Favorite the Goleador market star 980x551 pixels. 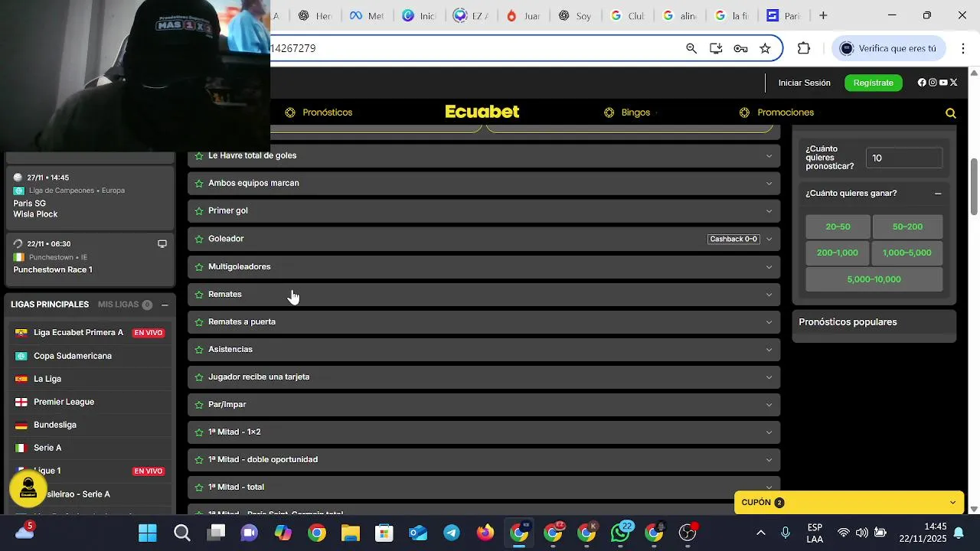[x=199, y=240]
